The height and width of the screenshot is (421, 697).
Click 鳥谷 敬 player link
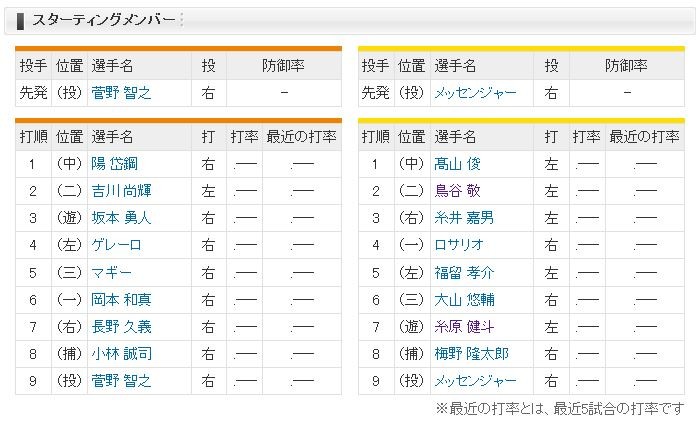point(459,190)
